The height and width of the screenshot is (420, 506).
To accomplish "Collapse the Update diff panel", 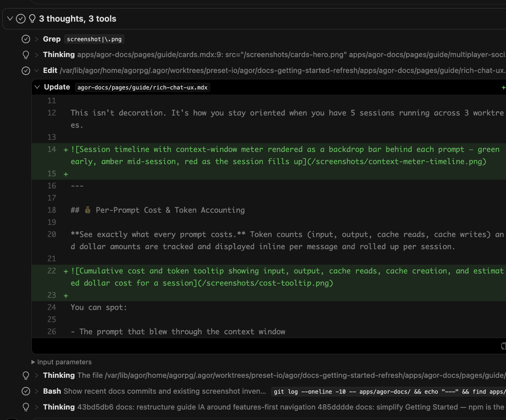I will click(37, 87).
